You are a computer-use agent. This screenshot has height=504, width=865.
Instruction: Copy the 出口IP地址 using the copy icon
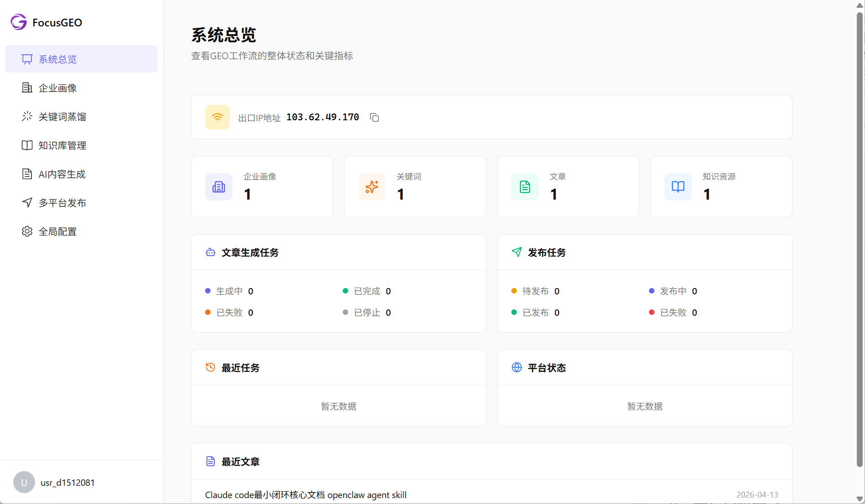(x=374, y=117)
